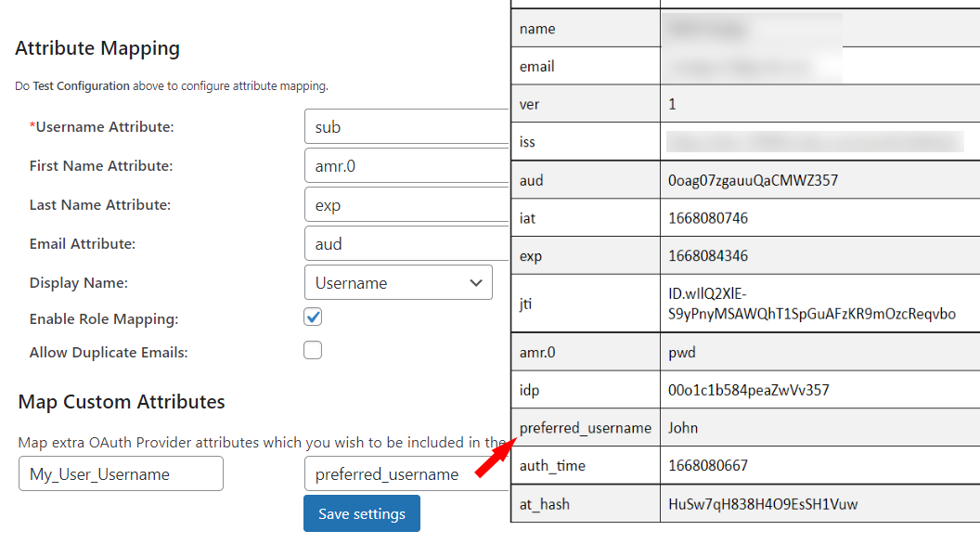Click the jti value starting with ID.wIlQ2XlE
The image size is (980, 544).
pyautogui.click(x=811, y=304)
